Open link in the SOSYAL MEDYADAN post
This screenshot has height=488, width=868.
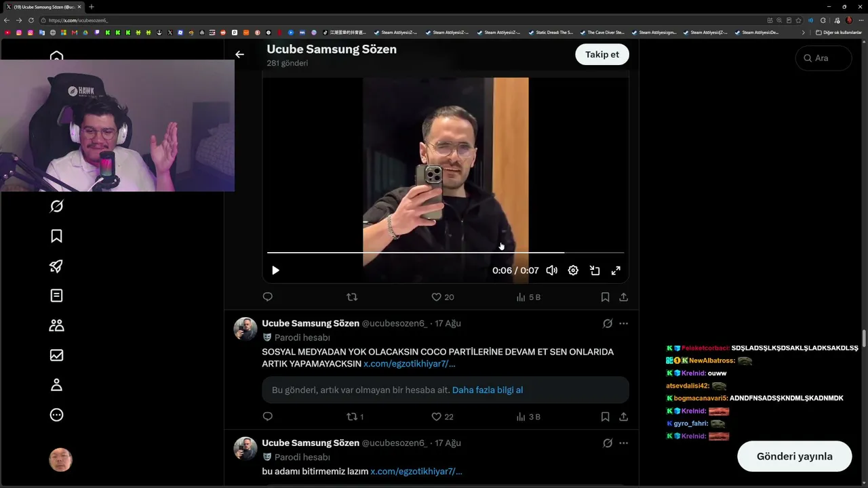(x=410, y=364)
